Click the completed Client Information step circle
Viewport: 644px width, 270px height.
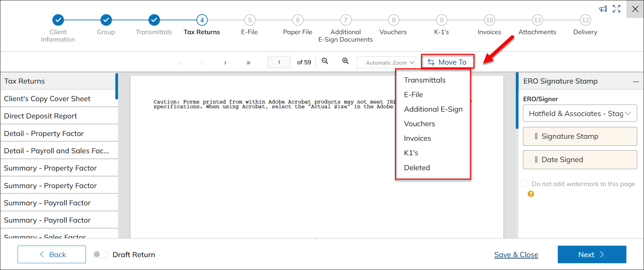pyautogui.click(x=58, y=20)
